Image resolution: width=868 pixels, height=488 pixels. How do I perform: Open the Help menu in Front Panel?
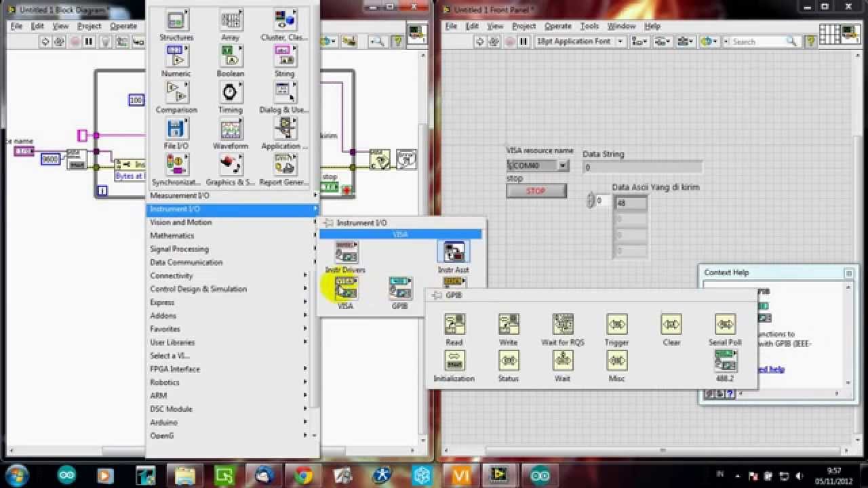click(x=652, y=26)
